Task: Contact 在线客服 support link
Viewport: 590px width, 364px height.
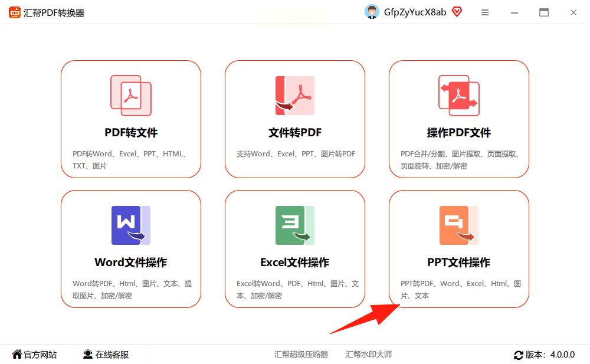Action: [106, 355]
